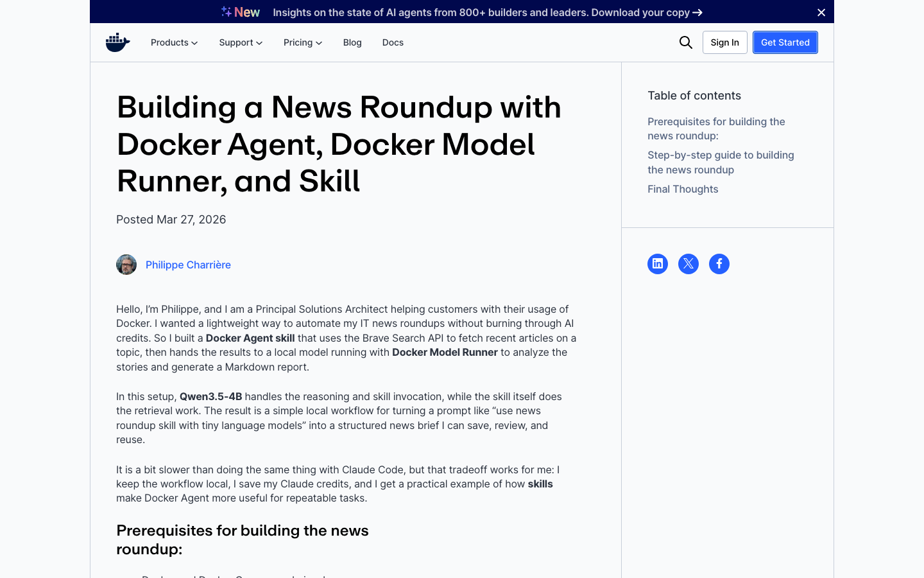The height and width of the screenshot is (578, 924).
Task: Click the bold Qwen3.5-4B text
Action: pos(211,396)
